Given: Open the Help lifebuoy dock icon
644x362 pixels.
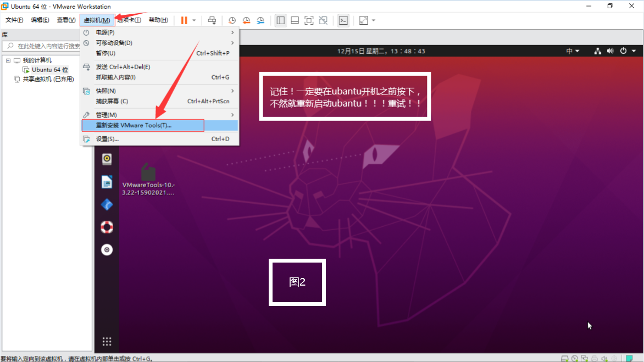Looking at the screenshot, I should click(x=107, y=227).
